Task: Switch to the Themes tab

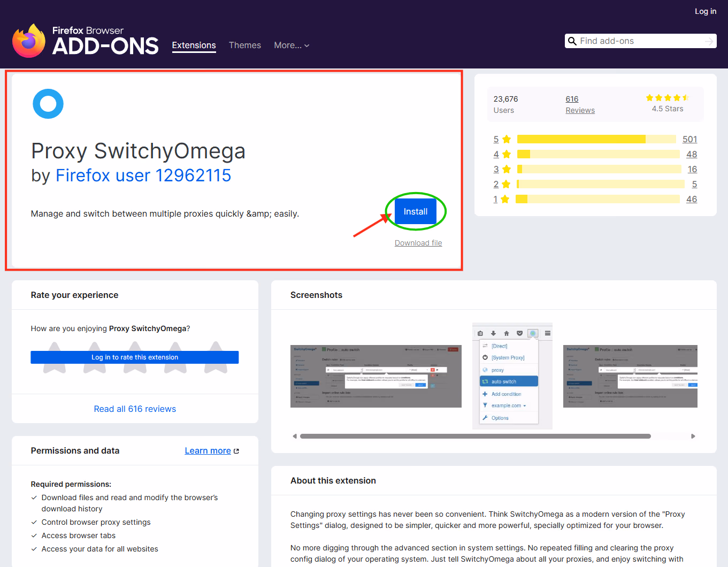Action: (245, 45)
